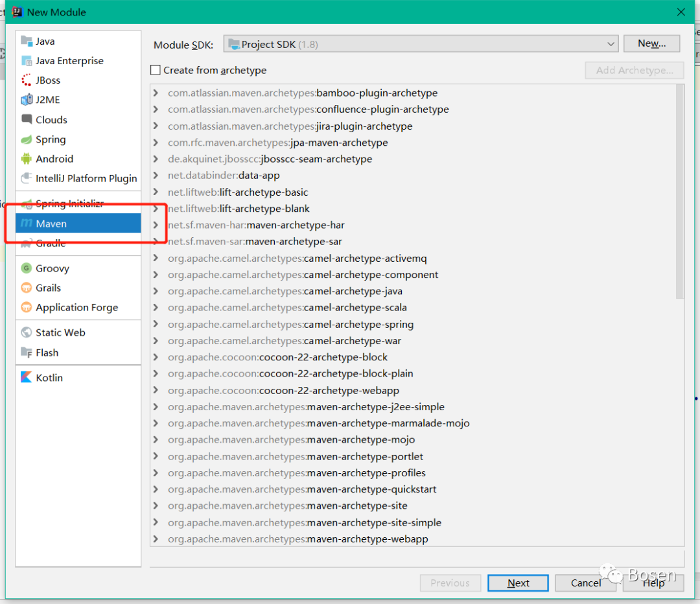Click the Previous button
This screenshot has height=604, width=700.
click(x=450, y=583)
